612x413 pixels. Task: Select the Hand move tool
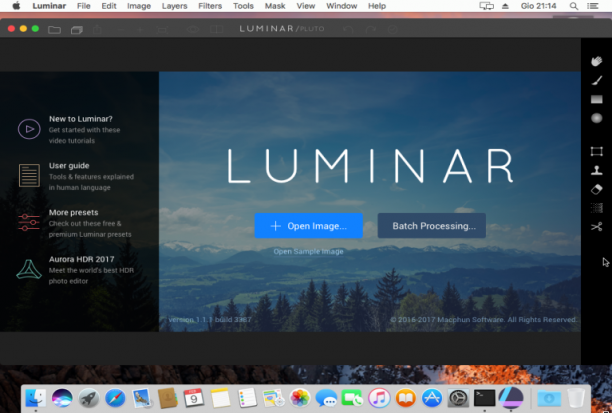[x=596, y=61]
